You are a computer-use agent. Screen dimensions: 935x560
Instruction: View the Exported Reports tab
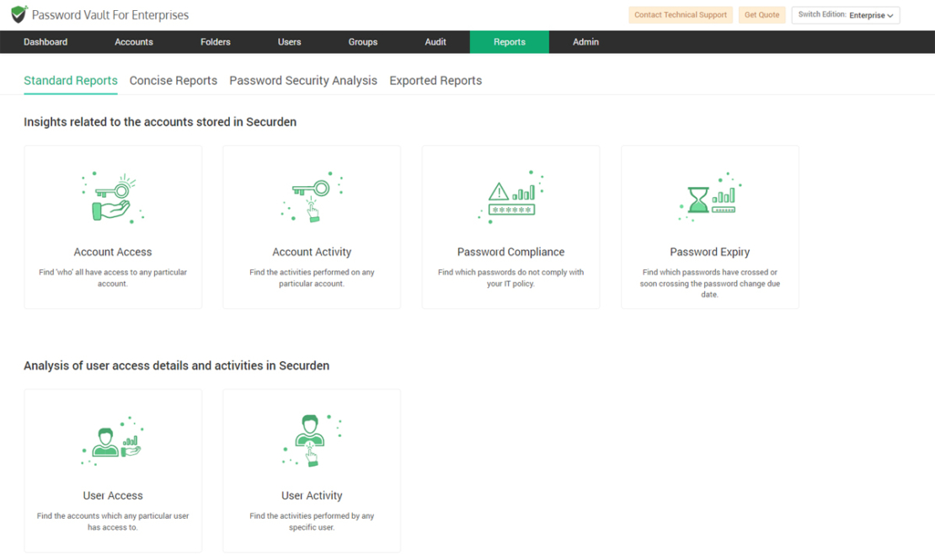click(435, 80)
